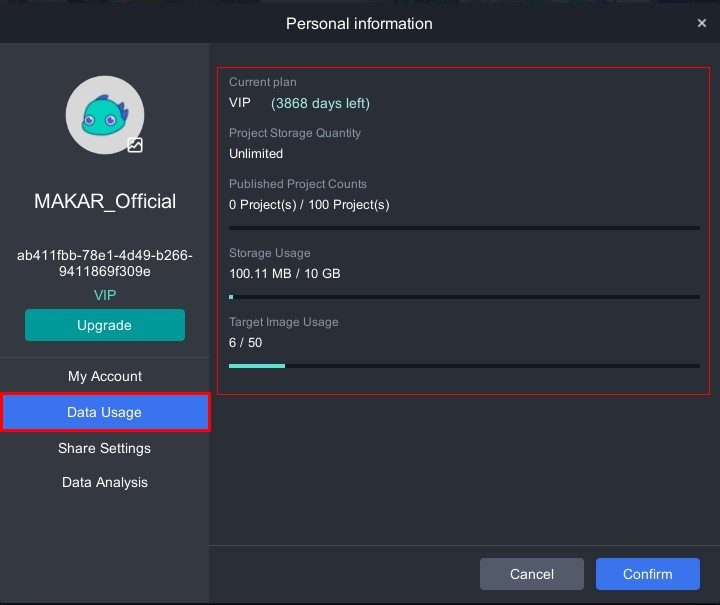Click the 3868 days left text

(320, 103)
